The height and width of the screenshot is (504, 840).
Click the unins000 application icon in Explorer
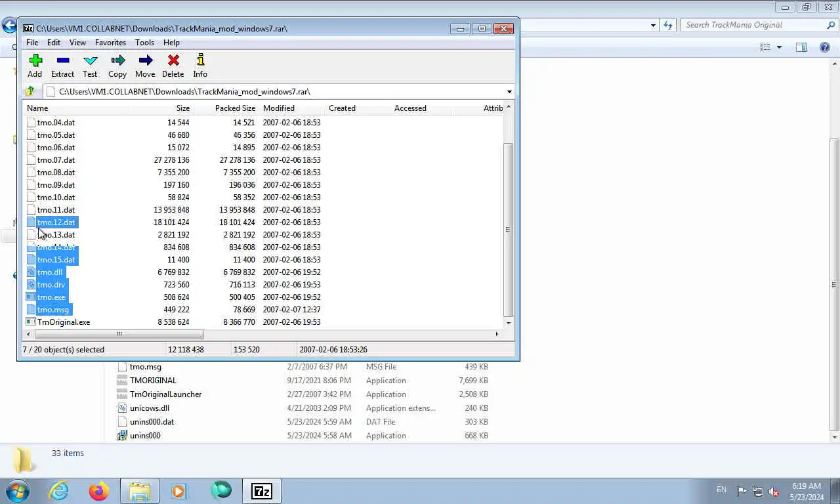pos(122,436)
